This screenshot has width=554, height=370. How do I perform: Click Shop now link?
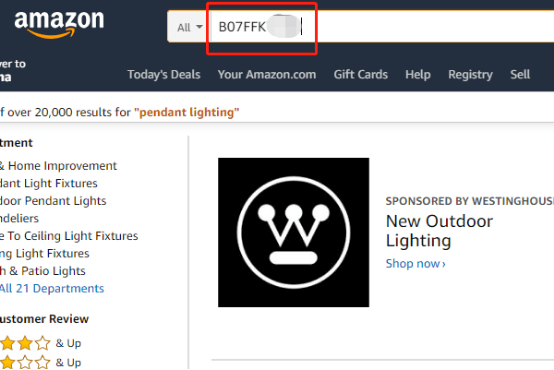tap(416, 264)
